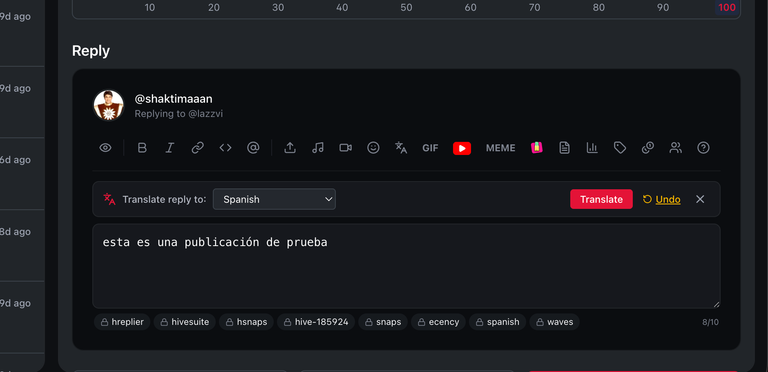Select the waves tag
The height and width of the screenshot is (372, 768).
(554, 322)
